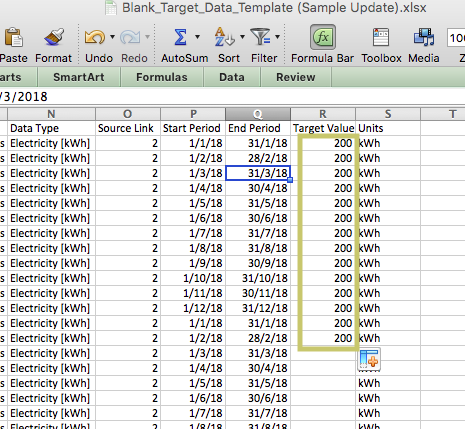The height and width of the screenshot is (429, 465).
Task: Select column P header
Action: coord(193,114)
